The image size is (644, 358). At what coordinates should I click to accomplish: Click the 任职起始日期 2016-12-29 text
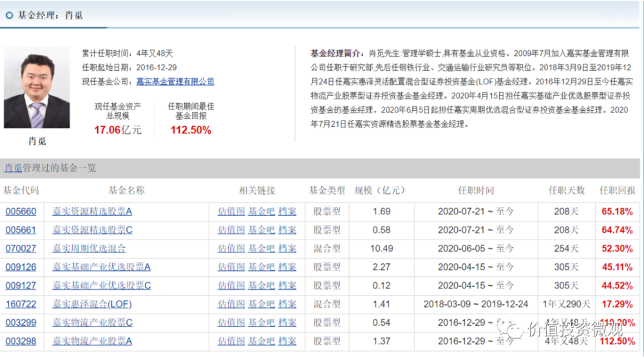[x=129, y=68]
